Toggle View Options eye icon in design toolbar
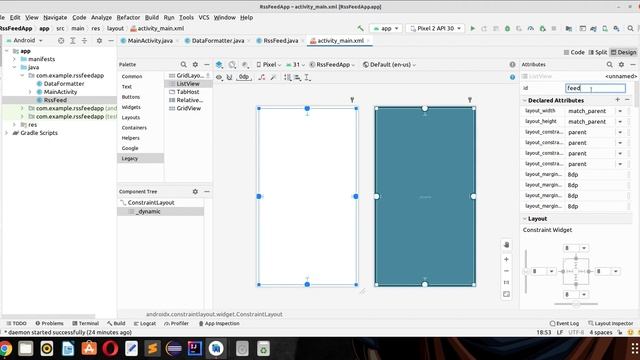This screenshot has width=640, height=360. pos(219,77)
